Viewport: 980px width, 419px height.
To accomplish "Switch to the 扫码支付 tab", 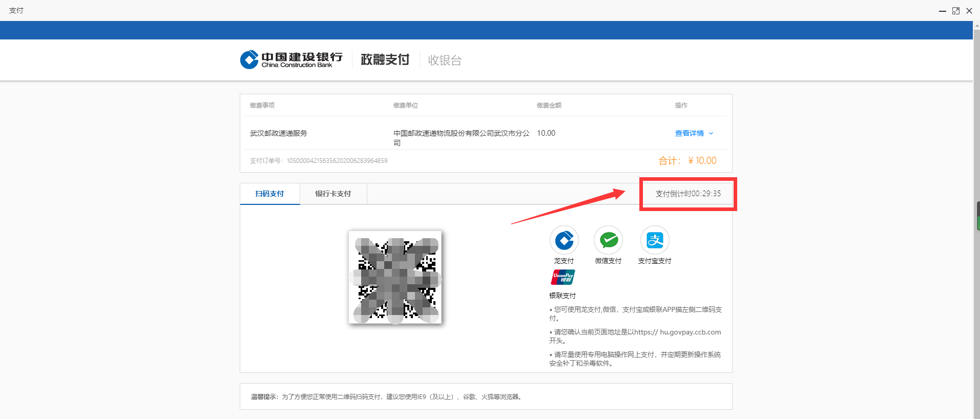I will point(269,194).
